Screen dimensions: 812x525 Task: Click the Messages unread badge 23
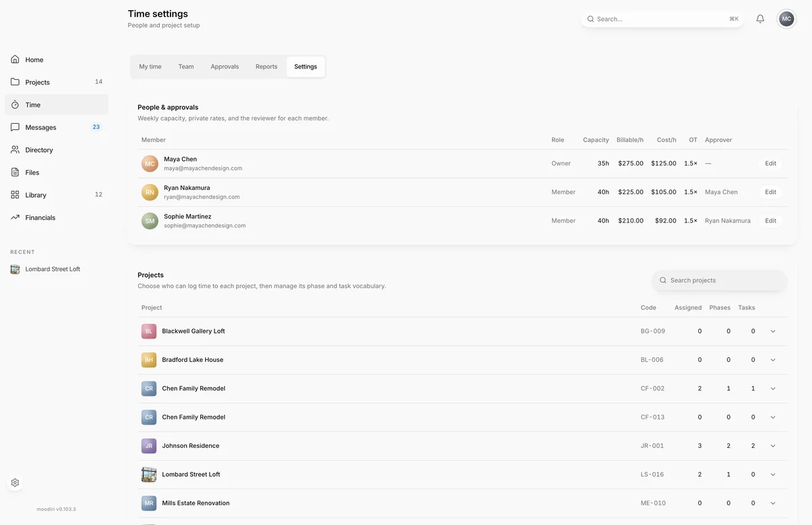(96, 127)
